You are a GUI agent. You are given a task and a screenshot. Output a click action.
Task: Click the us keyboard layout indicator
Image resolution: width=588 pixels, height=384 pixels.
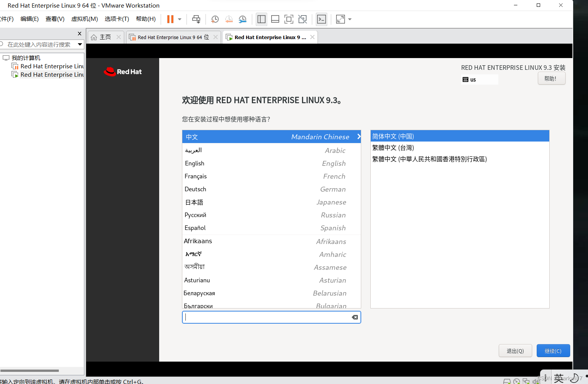[479, 79]
